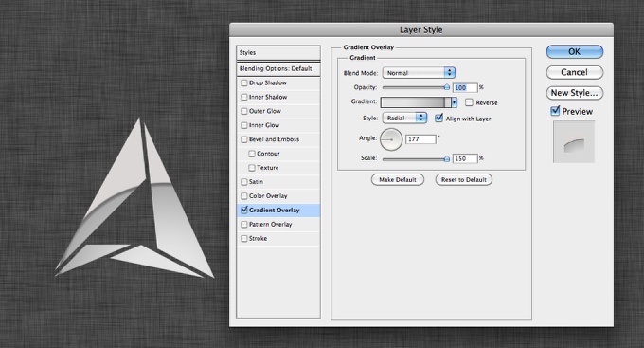Select the Outer Glow label
The width and height of the screenshot is (644, 348).
pos(265,111)
